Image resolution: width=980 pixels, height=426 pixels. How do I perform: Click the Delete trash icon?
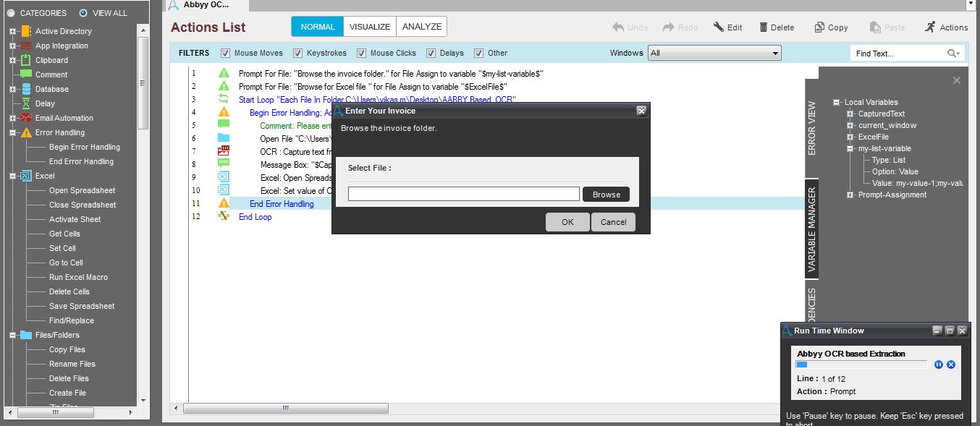click(764, 27)
